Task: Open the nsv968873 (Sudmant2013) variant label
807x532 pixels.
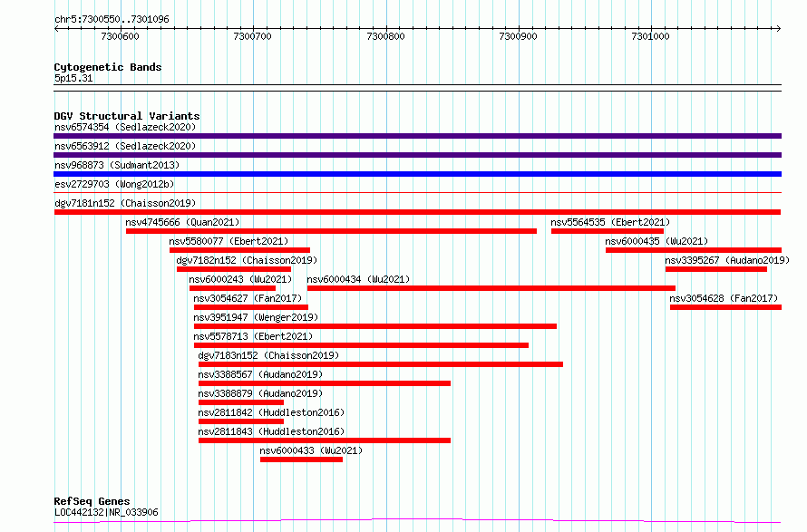Action: 117,165
